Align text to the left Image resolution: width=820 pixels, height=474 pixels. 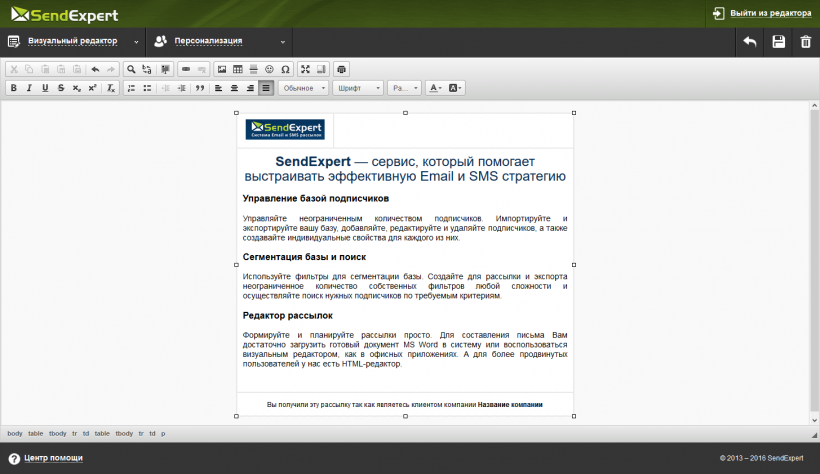(219, 88)
